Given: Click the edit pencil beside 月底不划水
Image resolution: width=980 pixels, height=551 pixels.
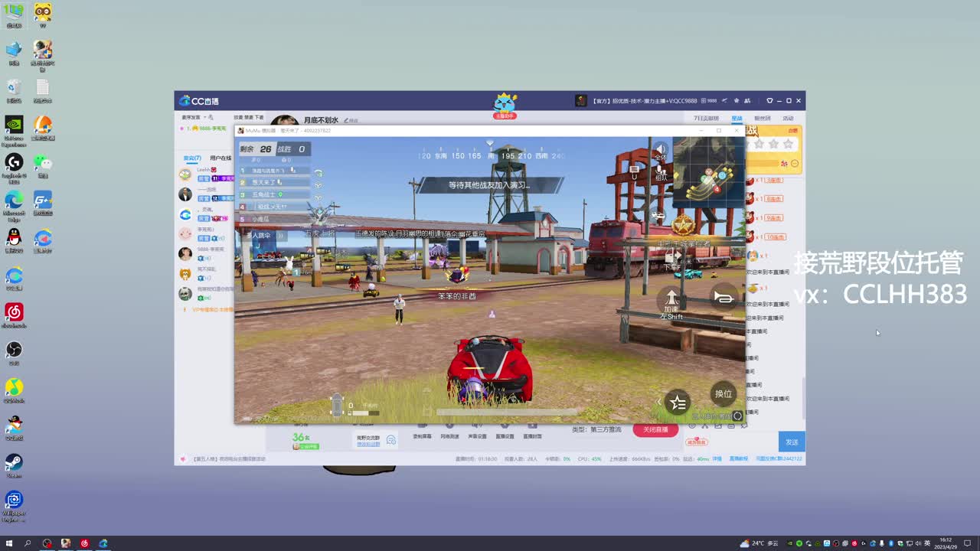Looking at the screenshot, I should pos(350,120).
